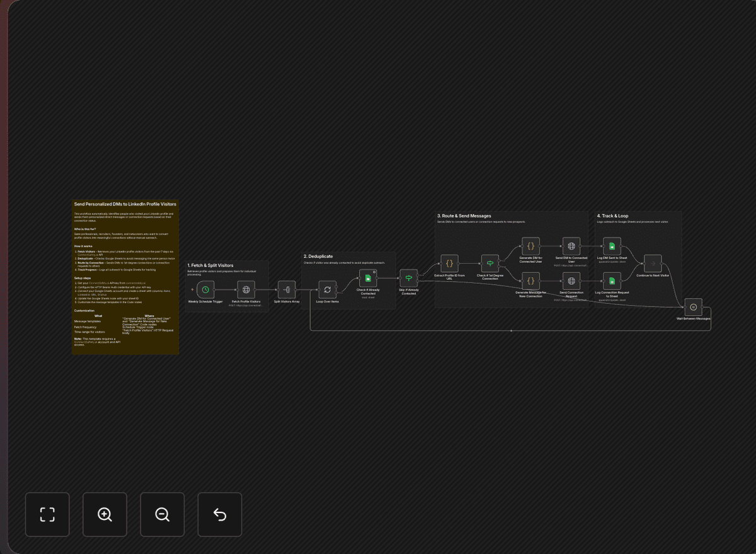Zoom out of the workflow canvas

click(162, 514)
